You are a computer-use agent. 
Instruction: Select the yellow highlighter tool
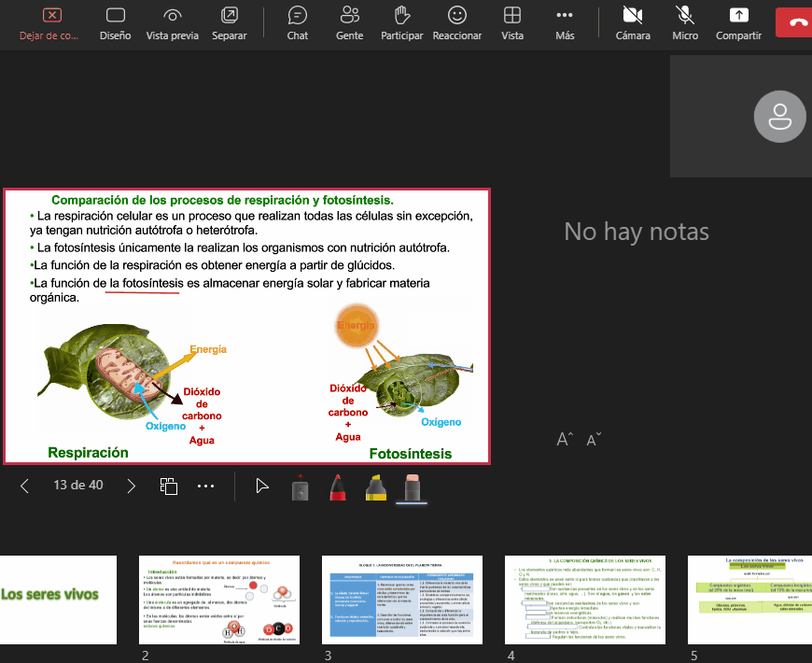click(376, 487)
